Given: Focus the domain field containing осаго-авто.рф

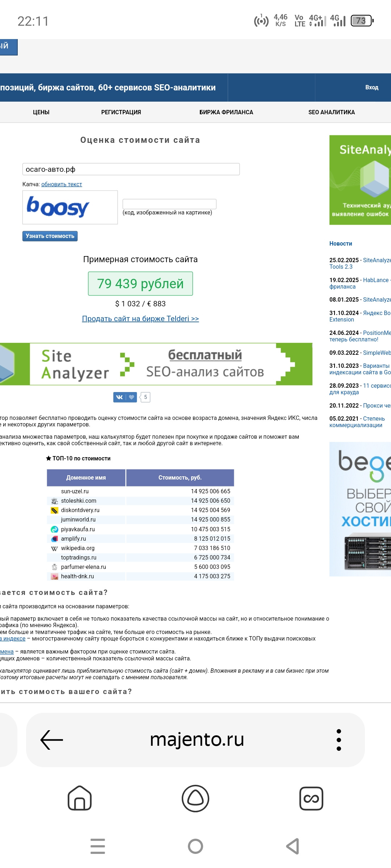Looking at the screenshot, I should 131,169.
